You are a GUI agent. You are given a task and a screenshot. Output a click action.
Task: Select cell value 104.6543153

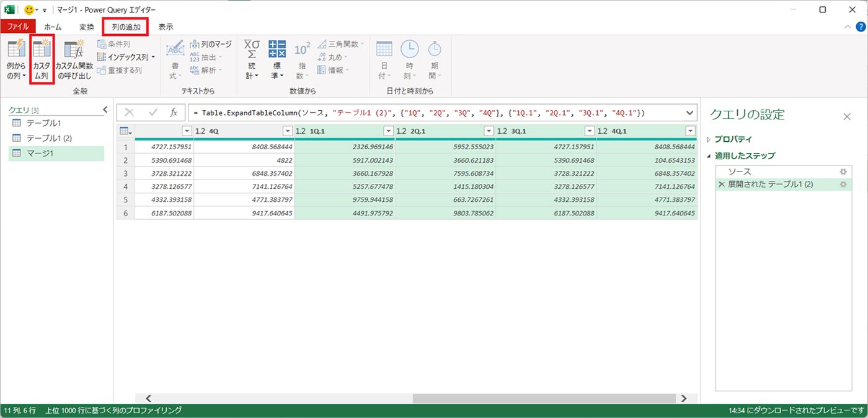647,160
